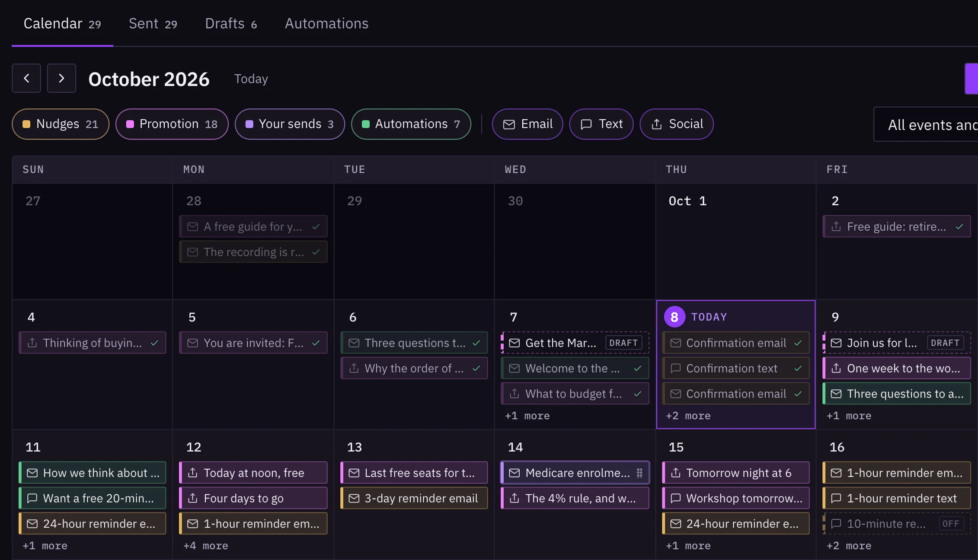
Task: Toggle the Social channel filter
Action: [x=676, y=124]
